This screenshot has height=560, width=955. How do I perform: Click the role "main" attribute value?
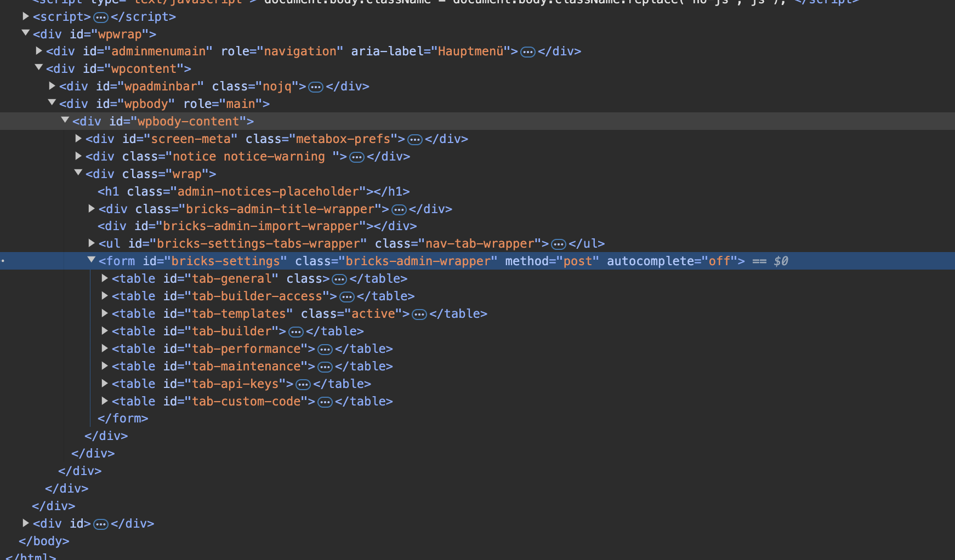click(241, 104)
